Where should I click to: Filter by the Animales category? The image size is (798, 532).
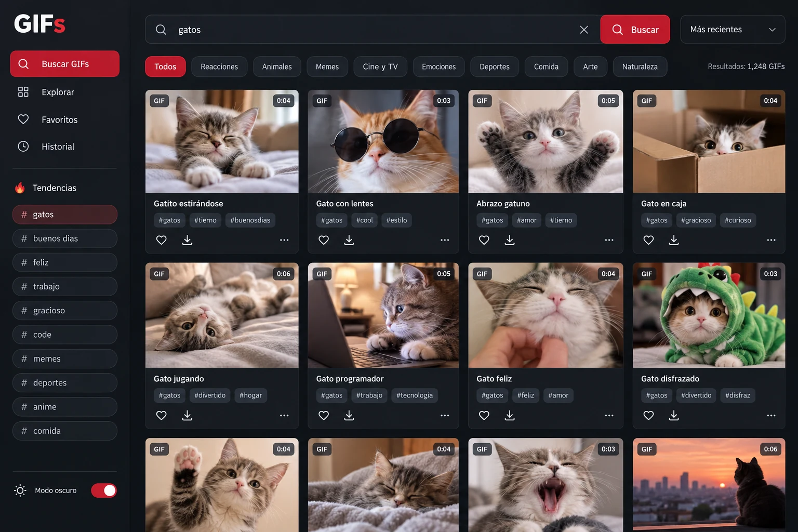[x=277, y=66]
